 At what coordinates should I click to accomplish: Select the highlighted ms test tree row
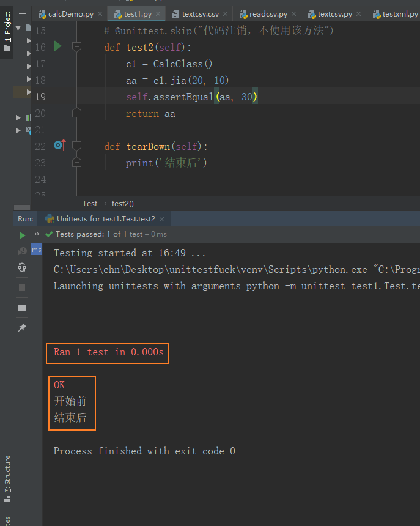[37, 250]
